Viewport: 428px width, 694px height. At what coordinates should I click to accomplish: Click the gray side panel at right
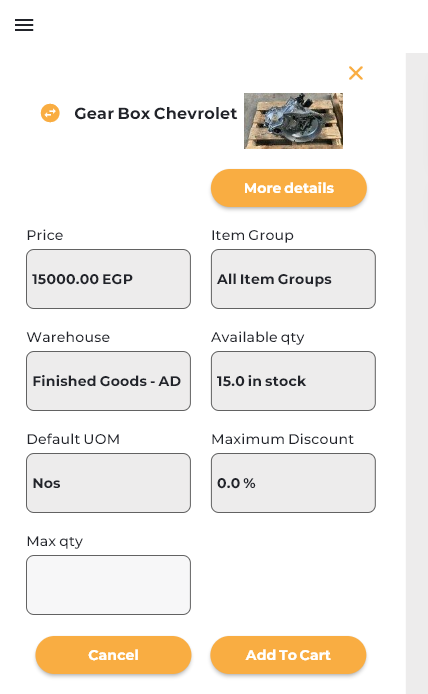tap(417, 374)
